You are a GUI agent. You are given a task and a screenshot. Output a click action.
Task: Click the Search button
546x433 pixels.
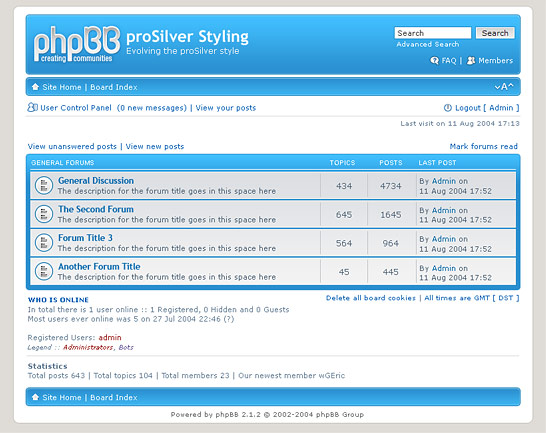tap(495, 33)
